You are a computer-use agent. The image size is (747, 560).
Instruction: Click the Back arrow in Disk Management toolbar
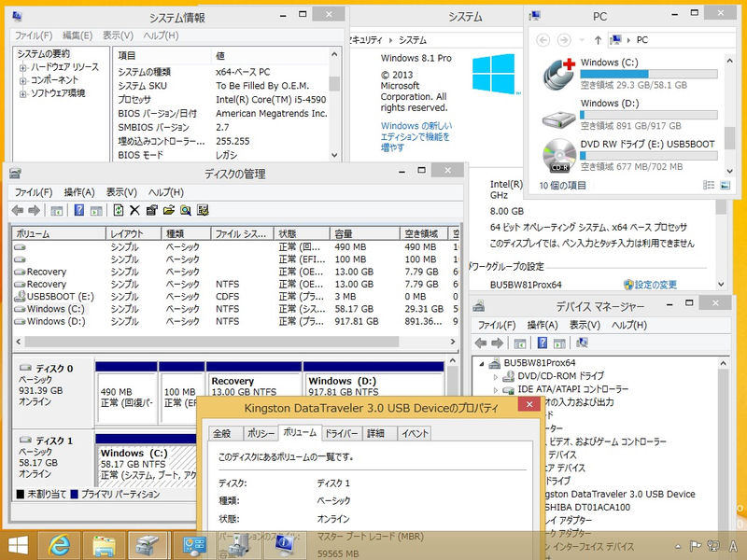pyautogui.click(x=18, y=210)
